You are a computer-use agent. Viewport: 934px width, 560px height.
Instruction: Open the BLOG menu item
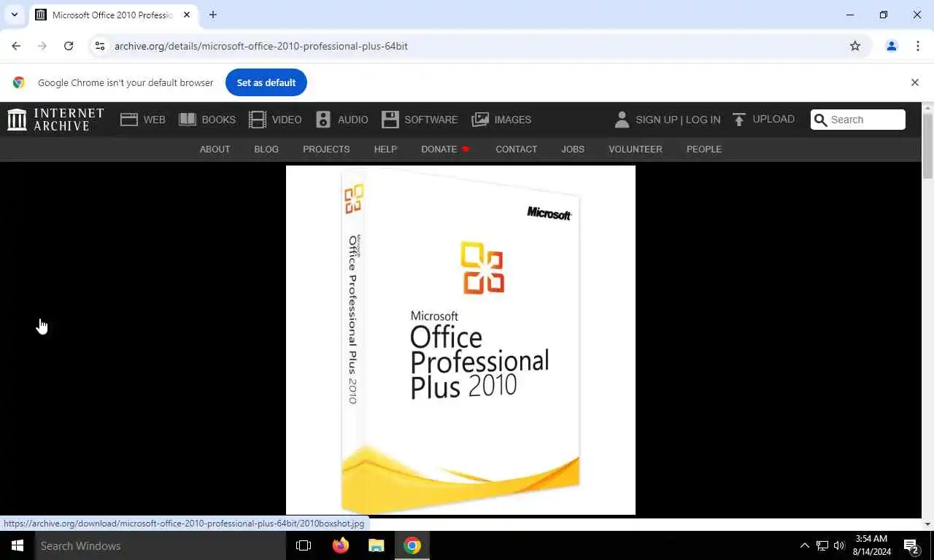pos(266,149)
